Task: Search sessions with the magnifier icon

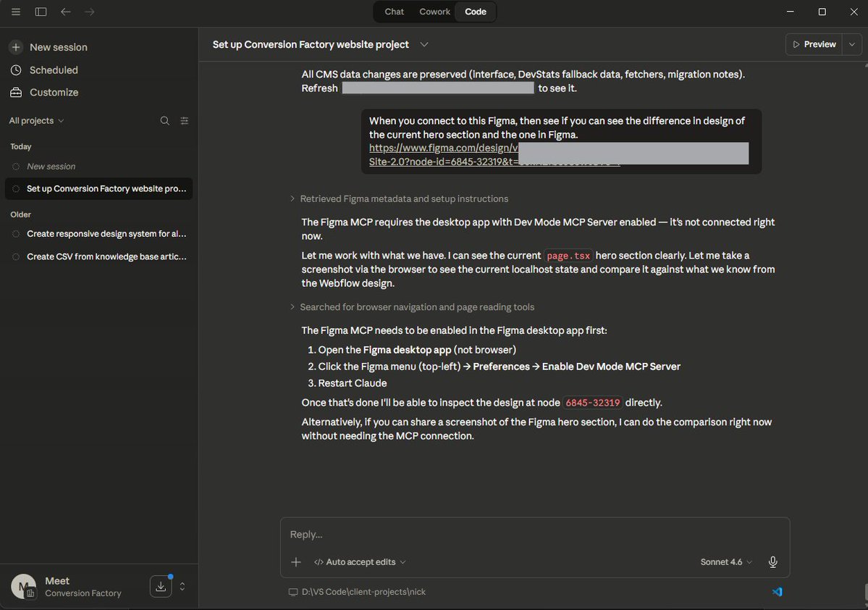Action: (x=164, y=121)
